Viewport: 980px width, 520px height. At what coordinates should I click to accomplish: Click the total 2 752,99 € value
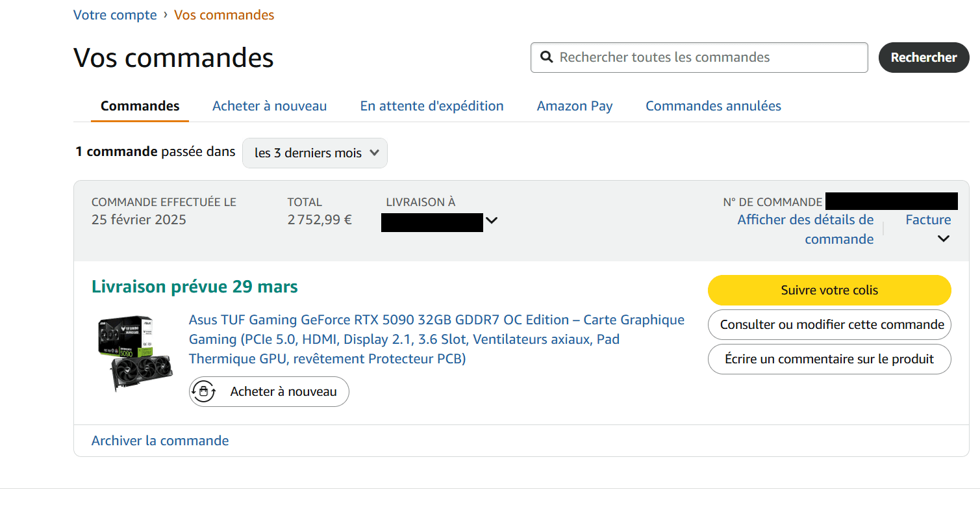tap(320, 220)
